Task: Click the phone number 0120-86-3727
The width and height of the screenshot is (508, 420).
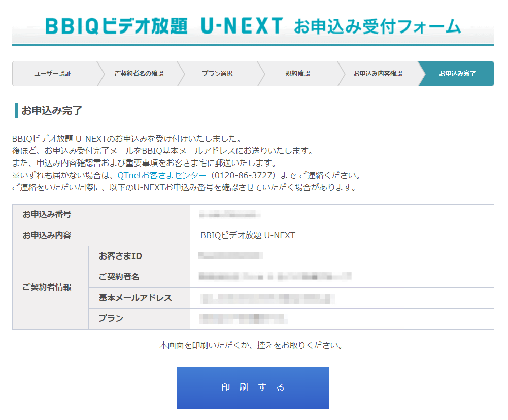Action: coord(244,176)
